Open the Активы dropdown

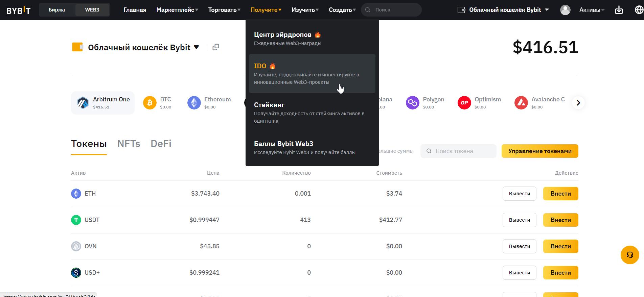[592, 10]
